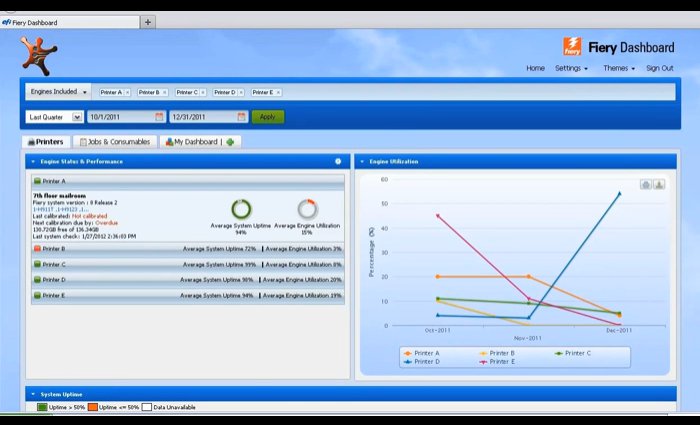Click the orange Fiery logo icon
The height and width of the screenshot is (425, 700).
(572, 46)
